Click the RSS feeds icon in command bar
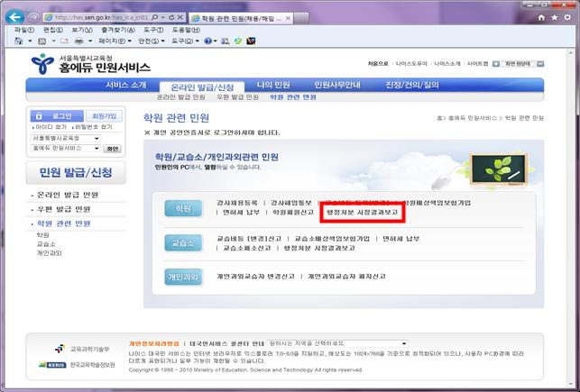This screenshot has width=580, height=392. point(42,41)
